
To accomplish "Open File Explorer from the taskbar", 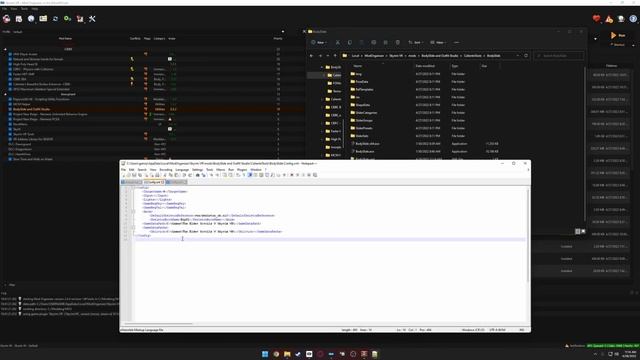I will (x=287, y=354).
